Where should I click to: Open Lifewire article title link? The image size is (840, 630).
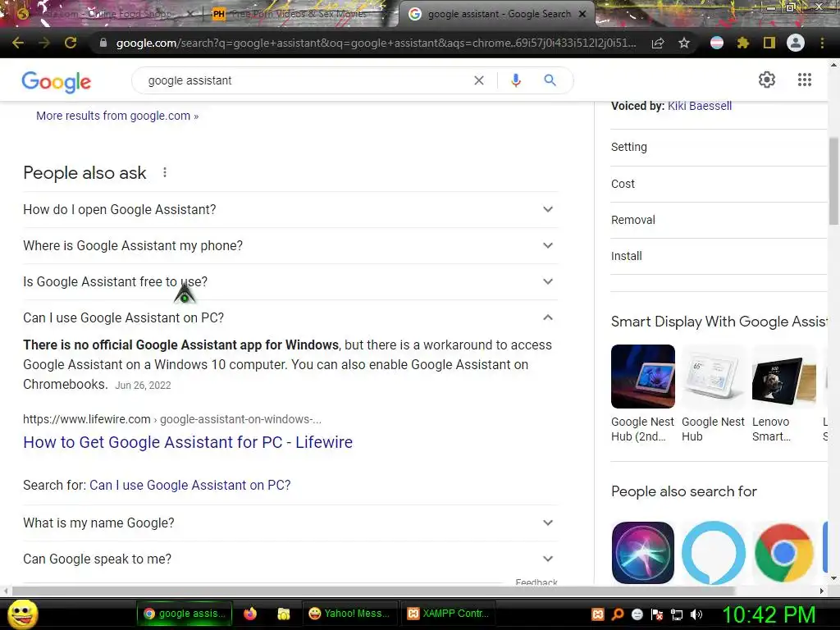click(188, 442)
